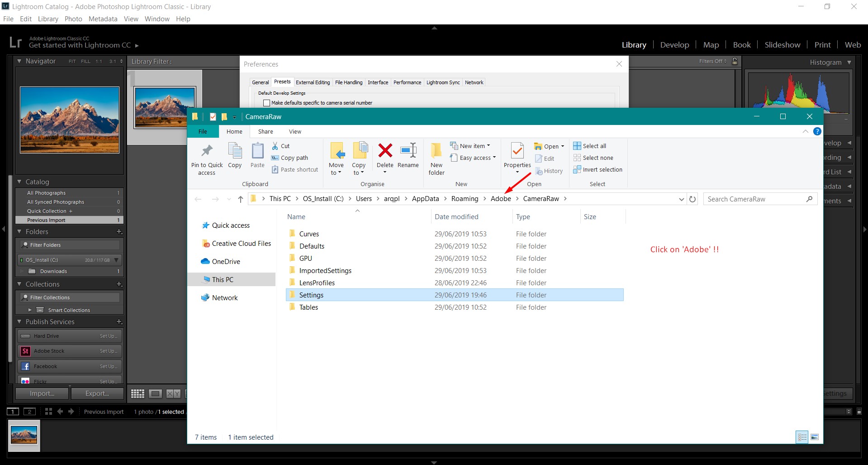Click the Copy icon in Clipboard group
Image resolution: width=868 pixels, height=465 pixels.
235,151
